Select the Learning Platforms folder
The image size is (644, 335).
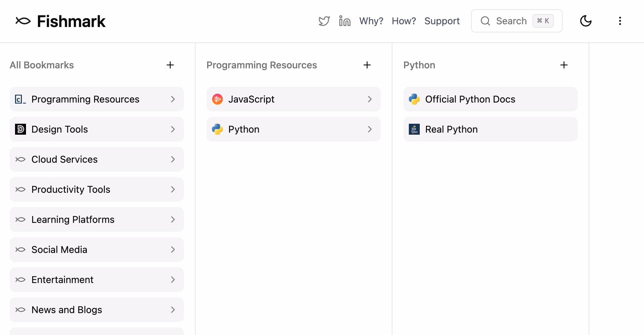coord(73,219)
